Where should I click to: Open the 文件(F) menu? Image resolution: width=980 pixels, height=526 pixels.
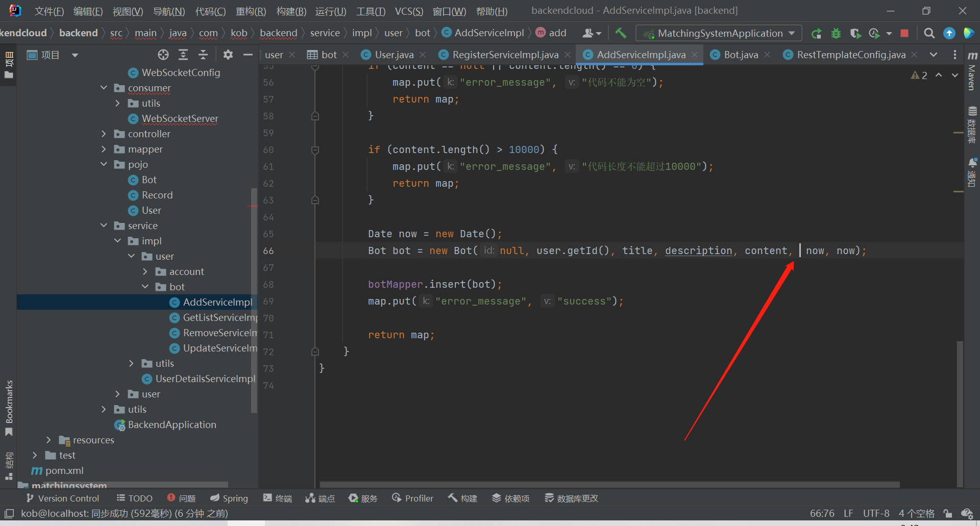(x=49, y=11)
